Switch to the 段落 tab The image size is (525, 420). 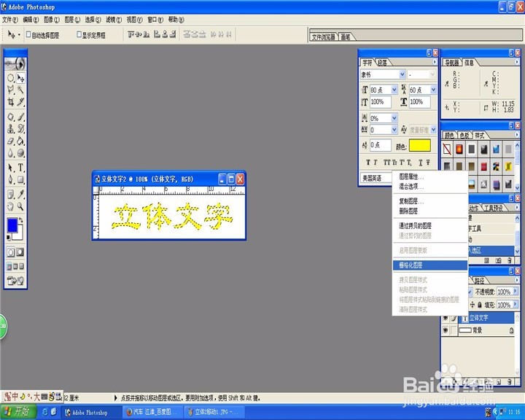click(x=382, y=62)
